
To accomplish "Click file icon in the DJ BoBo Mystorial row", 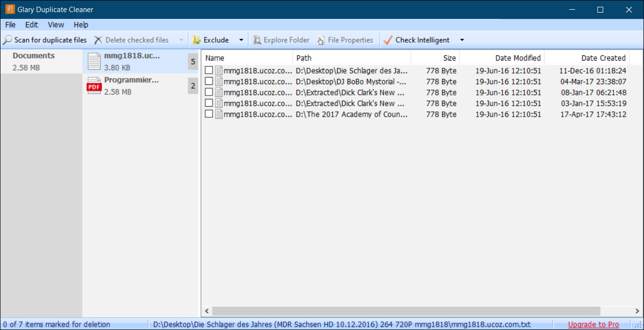I will pyautogui.click(x=219, y=81).
